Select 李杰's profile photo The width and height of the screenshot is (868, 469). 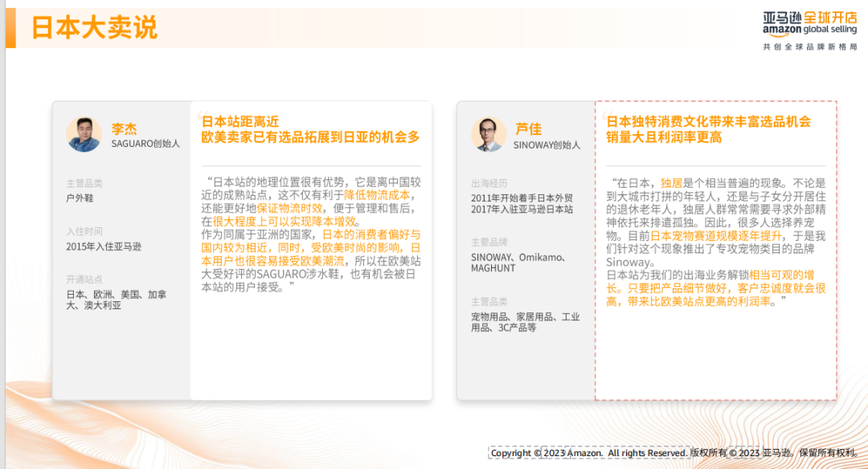tap(84, 134)
